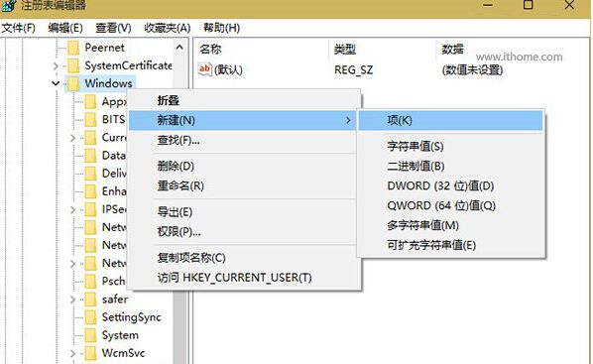Image resolution: width=593 pixels, height=364 pixels.
Task: Click the ab string value icon
Action: pos(205,69)
